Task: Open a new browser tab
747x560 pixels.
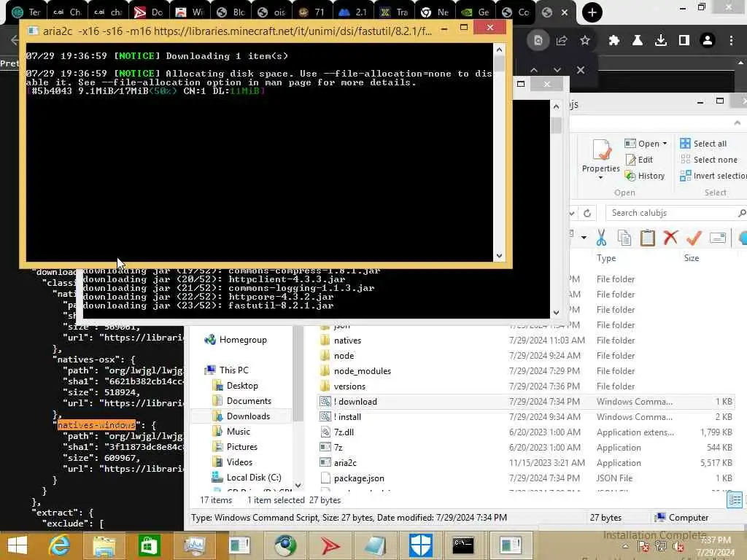Action: coord(592,12)
